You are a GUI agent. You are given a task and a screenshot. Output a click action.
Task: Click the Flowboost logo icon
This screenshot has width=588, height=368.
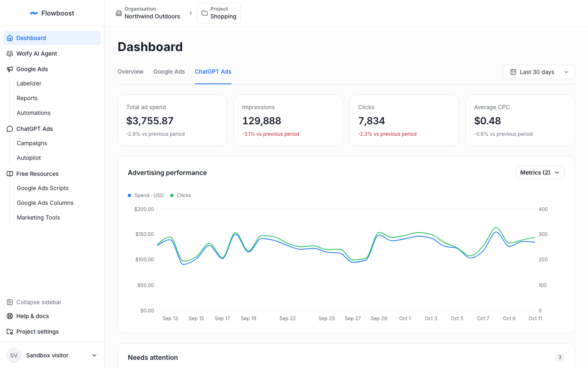tap(34, 13)
